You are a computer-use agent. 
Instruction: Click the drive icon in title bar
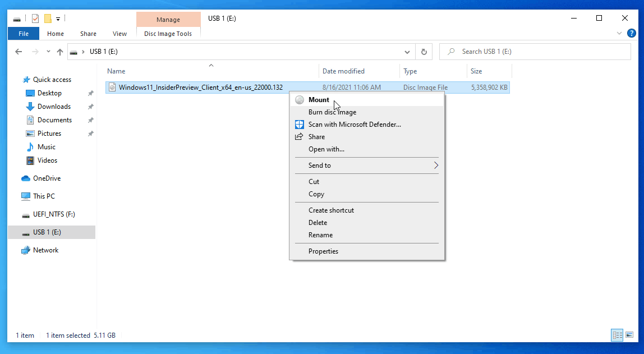click(x=16, y=19)
